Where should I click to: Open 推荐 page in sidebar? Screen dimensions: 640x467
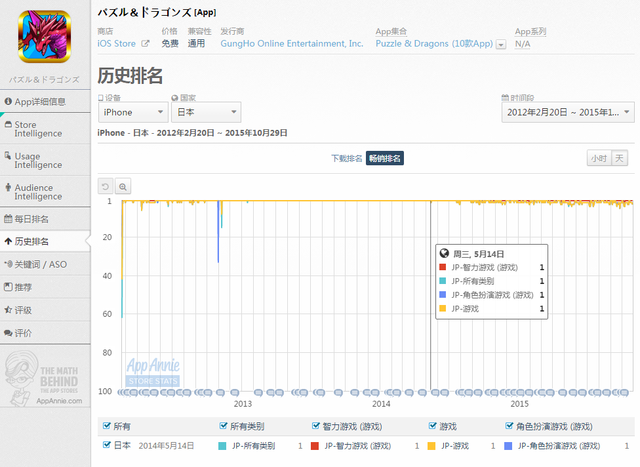tap(45, 287)
